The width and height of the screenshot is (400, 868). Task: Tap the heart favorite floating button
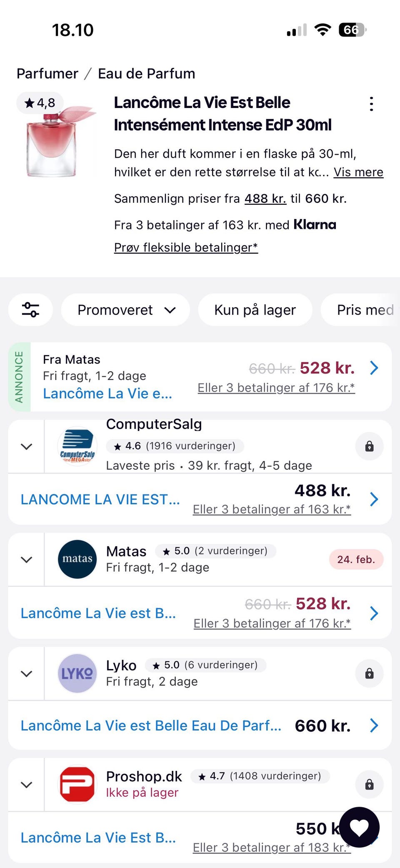359,827
